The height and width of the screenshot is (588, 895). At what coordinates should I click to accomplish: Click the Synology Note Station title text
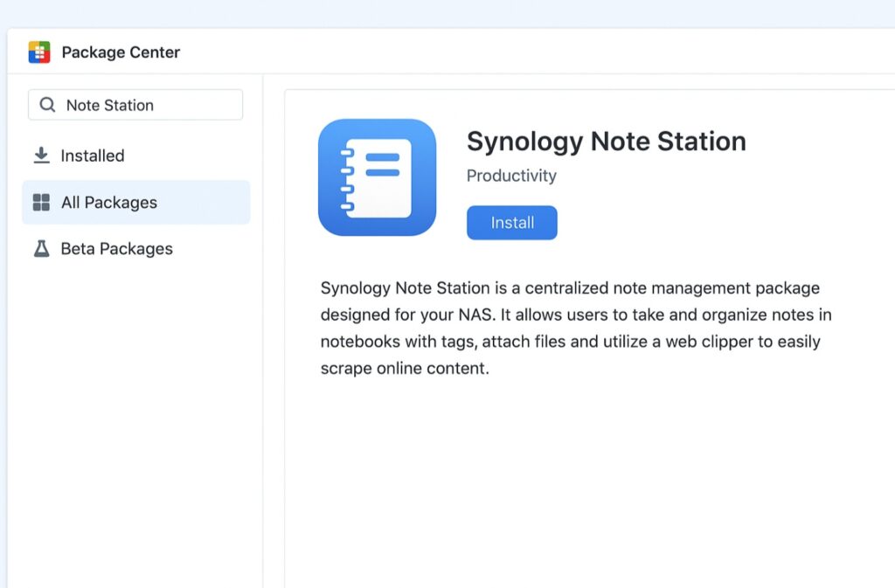coord(606,141)
